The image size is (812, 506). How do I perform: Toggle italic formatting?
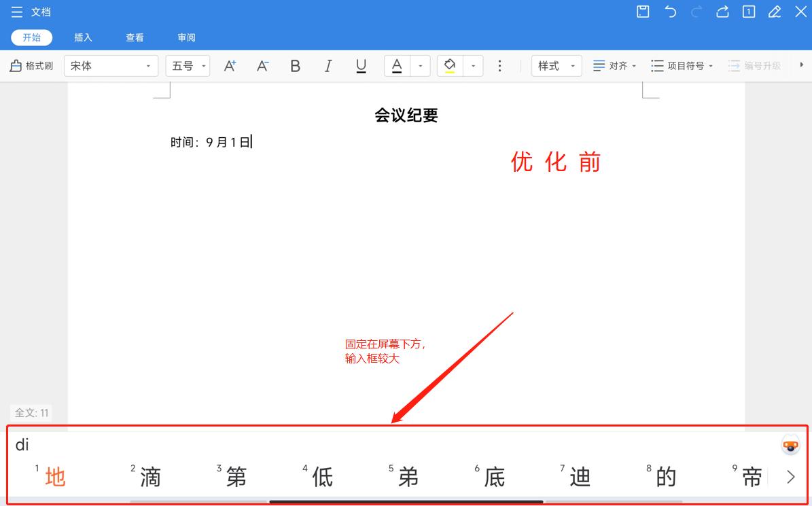[x=328, y=65]
